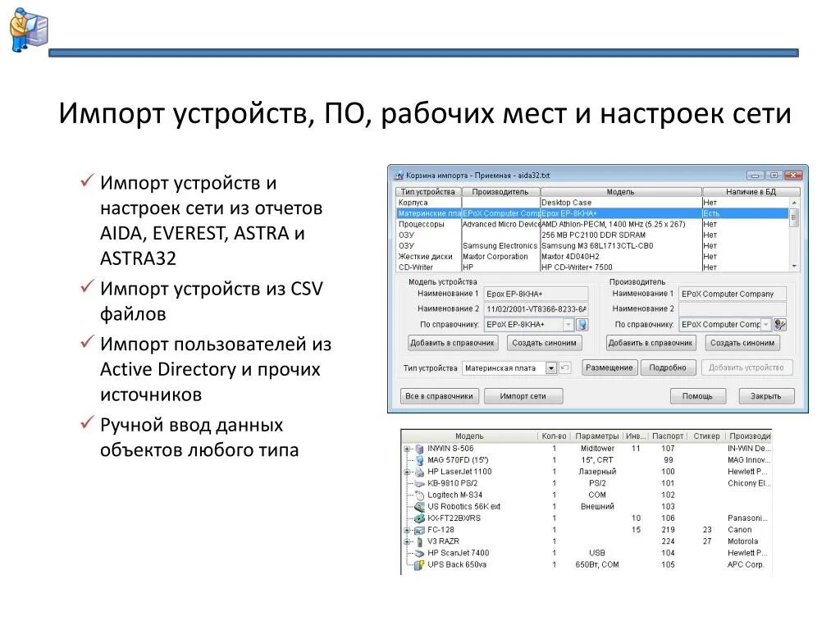Screen dimensions: 840x630
Task: Click the phone icon beside V3 RAZR
Action: click(419, 541)
